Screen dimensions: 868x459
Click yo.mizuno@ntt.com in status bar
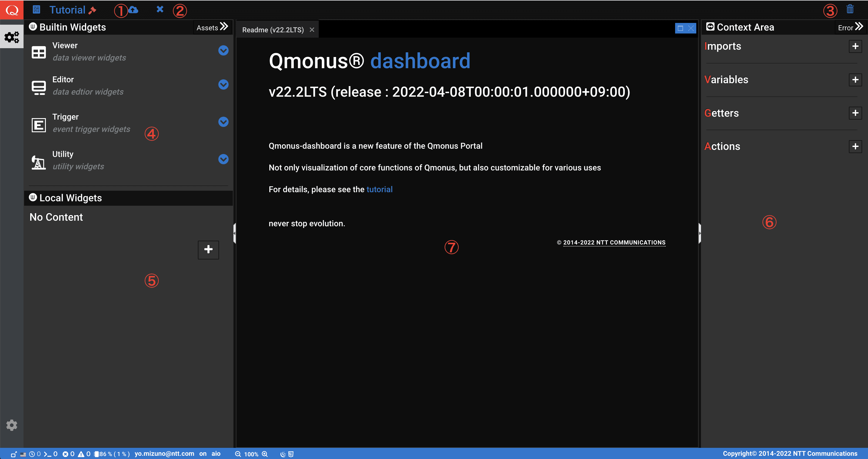(x=164, y=454)
